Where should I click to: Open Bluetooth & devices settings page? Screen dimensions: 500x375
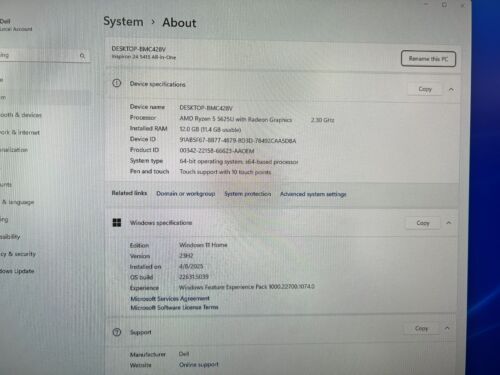point(21,115)
